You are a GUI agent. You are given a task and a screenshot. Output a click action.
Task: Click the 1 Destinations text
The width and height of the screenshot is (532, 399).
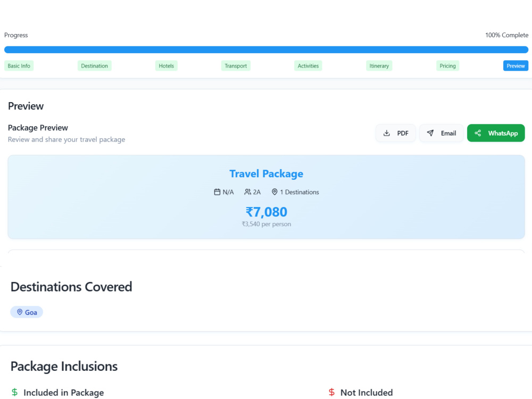[299, 192]
